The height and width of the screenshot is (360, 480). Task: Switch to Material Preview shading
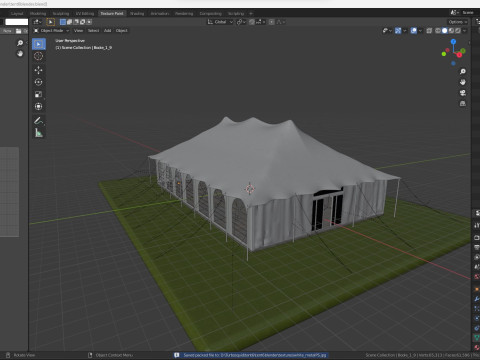(451, 31)
